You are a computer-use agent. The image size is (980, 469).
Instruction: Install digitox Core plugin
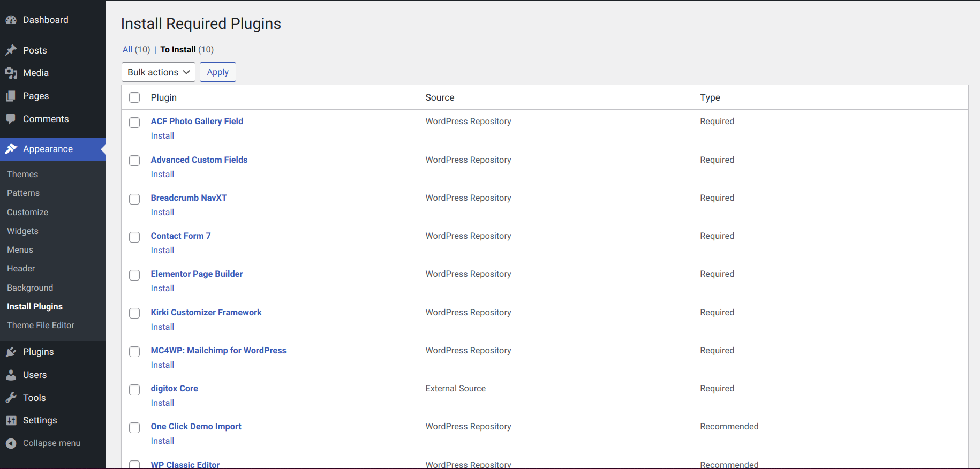tap(162, 403)
